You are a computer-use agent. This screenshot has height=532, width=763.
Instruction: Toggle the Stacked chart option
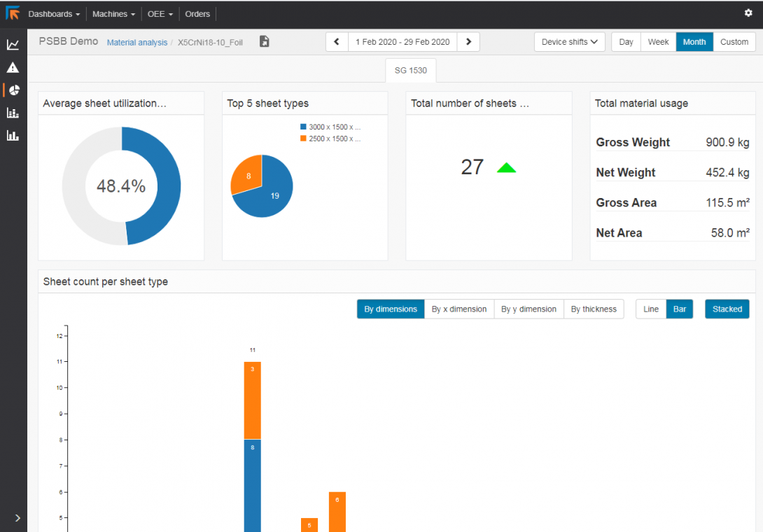tap(727, 309)
